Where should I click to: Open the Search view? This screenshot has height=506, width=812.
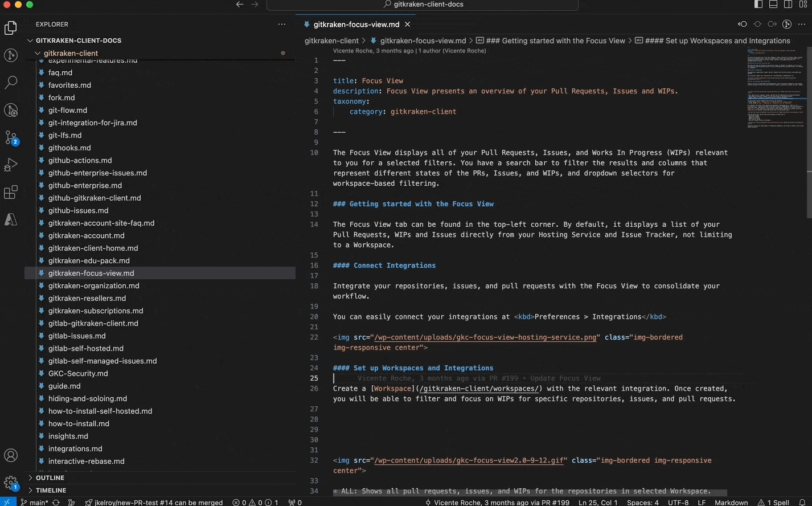(11, 82)
